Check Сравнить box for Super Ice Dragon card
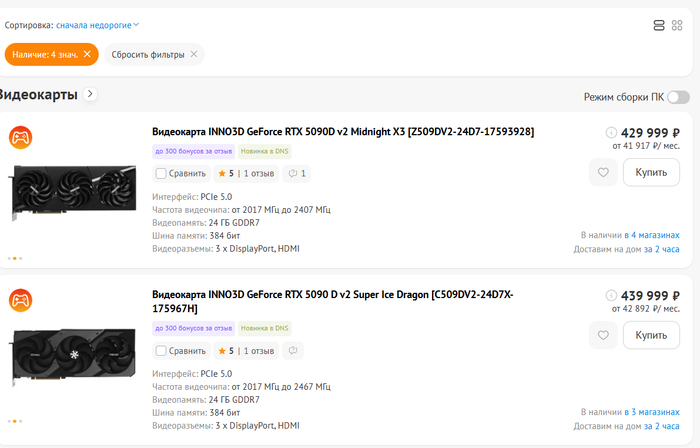Image resolution: width=700 pixels, height=448 pixels. [x=161, y=351]
